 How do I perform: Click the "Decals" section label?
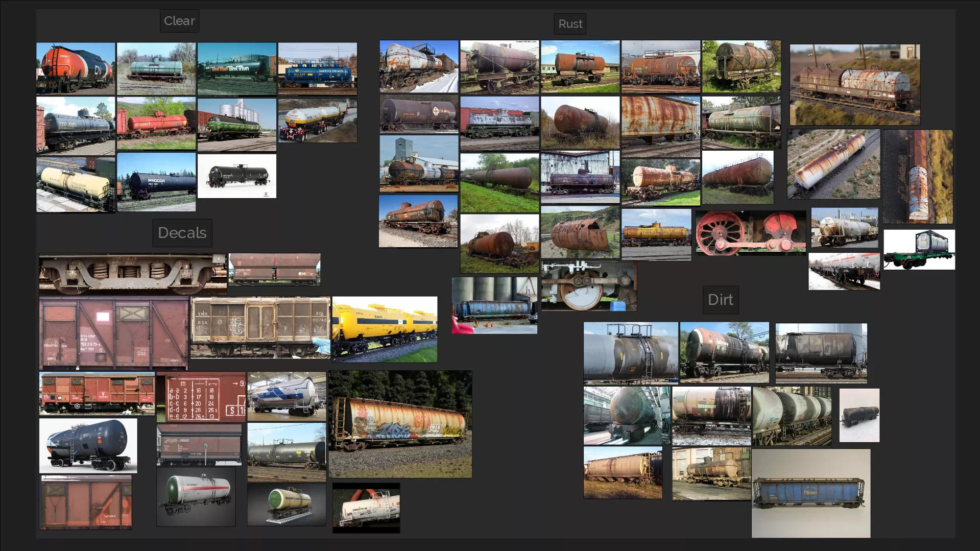182,233
